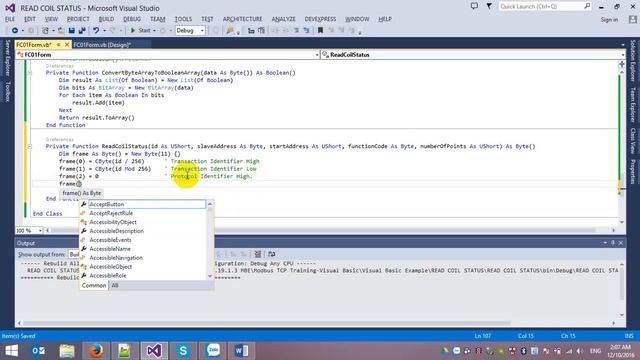Open the EDIT menu
The width and height of the screenshot is (640, 360).
[x=30, y=19]
